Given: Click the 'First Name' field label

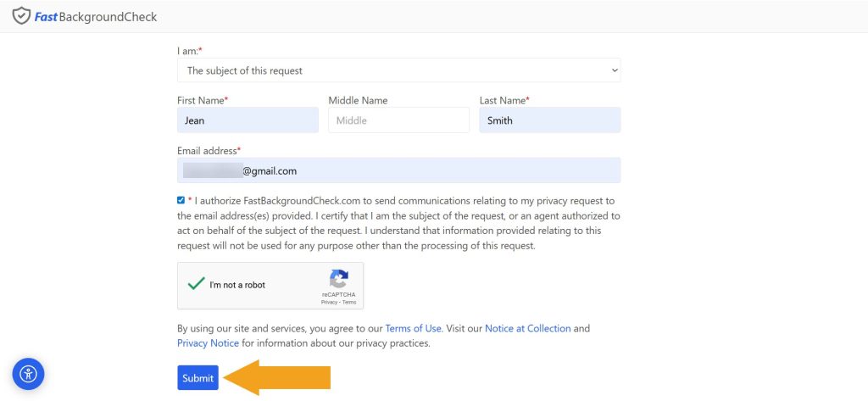Looking at the screenshot, I should (x=203, y=100).
